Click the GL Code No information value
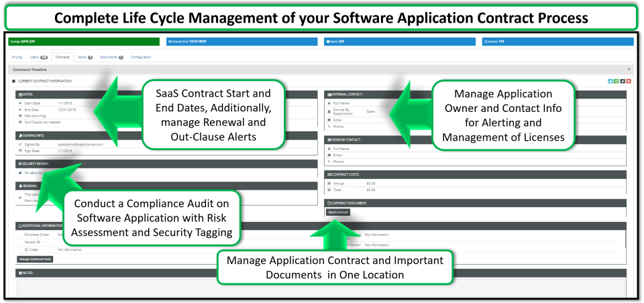 pos(70,249)
